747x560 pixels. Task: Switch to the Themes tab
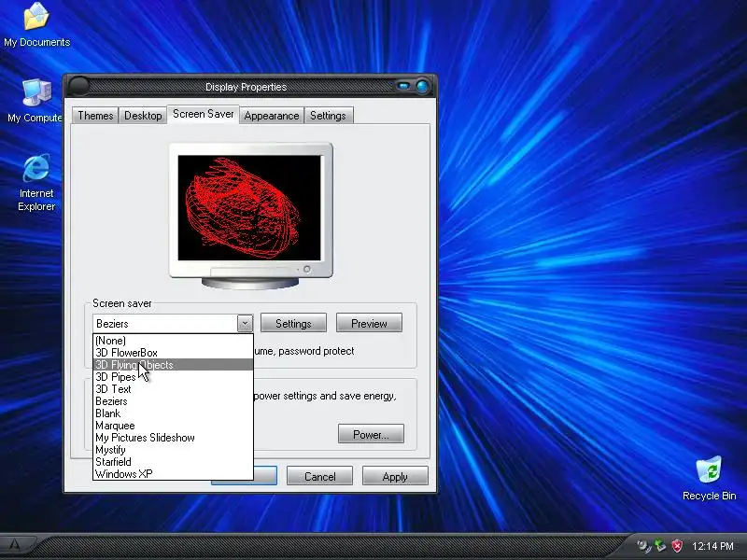point(95,116)
